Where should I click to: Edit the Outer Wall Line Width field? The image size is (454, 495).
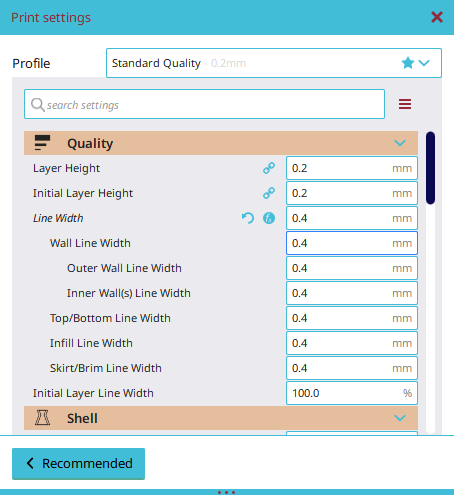pyautogui.click(x=352, y=268)
